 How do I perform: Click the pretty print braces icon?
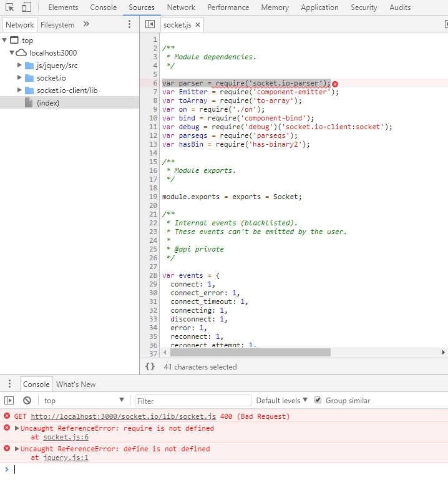click(x=150, y=366)
